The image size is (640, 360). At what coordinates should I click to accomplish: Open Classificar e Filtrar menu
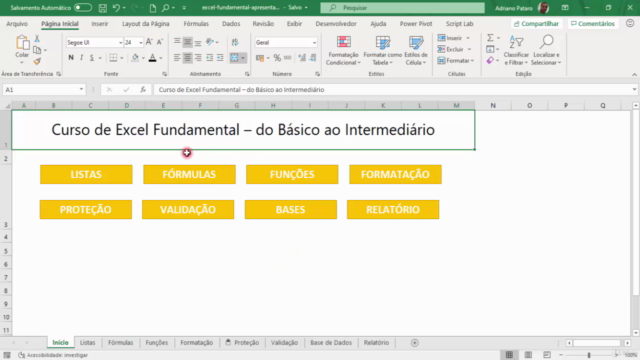tap(516, 51)
